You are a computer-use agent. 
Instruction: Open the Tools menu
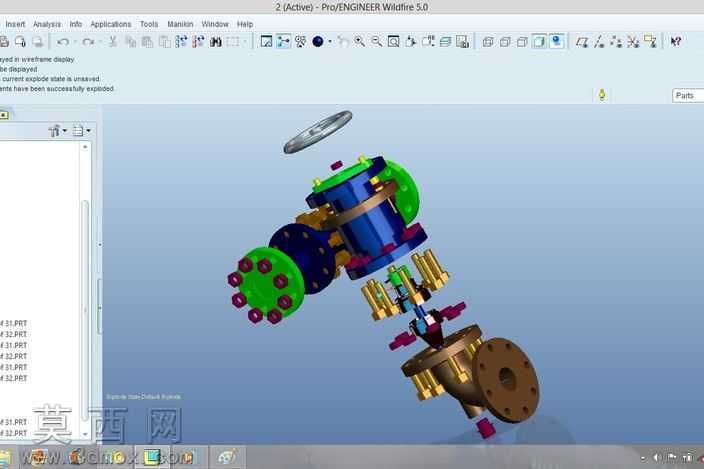click(149, 24)
